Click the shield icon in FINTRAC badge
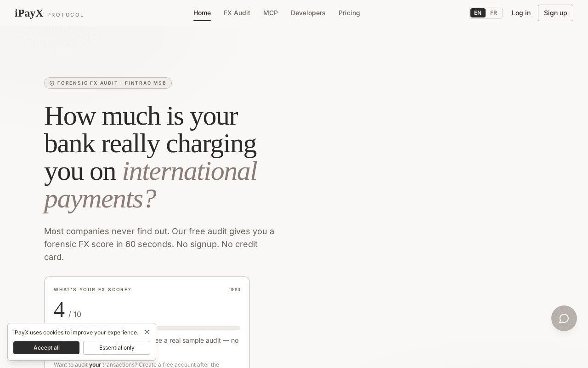The height and width of the screenshot is (368, 588). [x=52, y=83]
